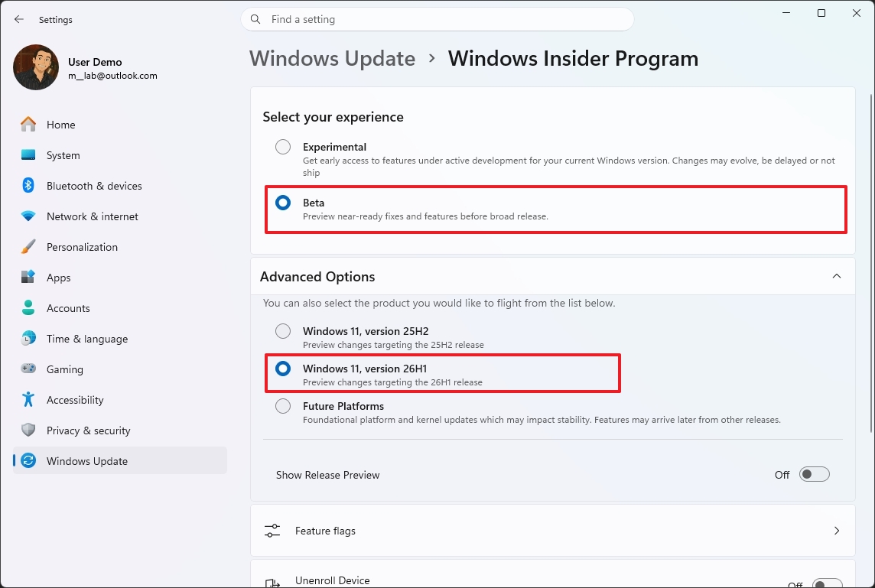The height and width of the screenshot is (588, 875).
Task: Click the User Demo profile picture
Action: pyautogui.click(x=36, y=67)
